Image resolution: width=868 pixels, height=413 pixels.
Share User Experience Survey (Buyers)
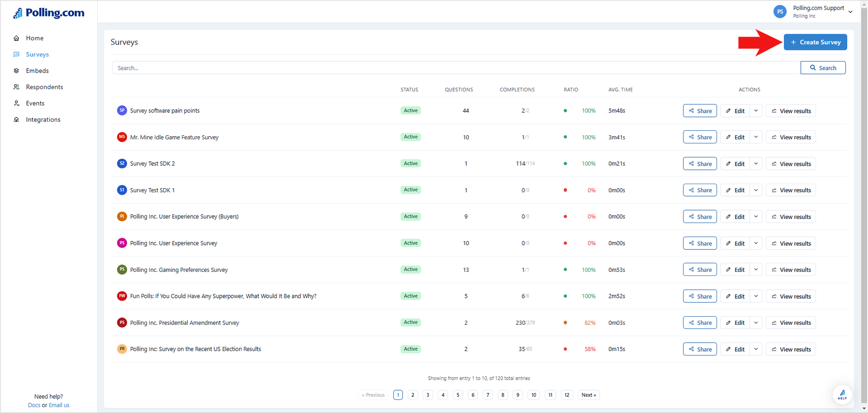(x=700, y=217)
